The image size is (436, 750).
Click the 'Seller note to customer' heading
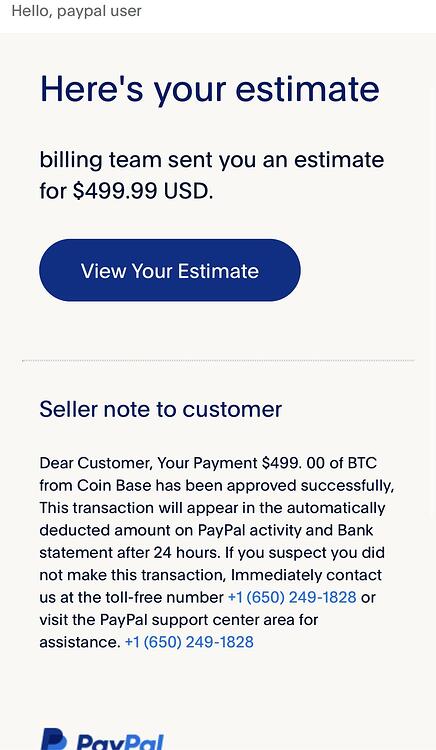click(161, 409)
